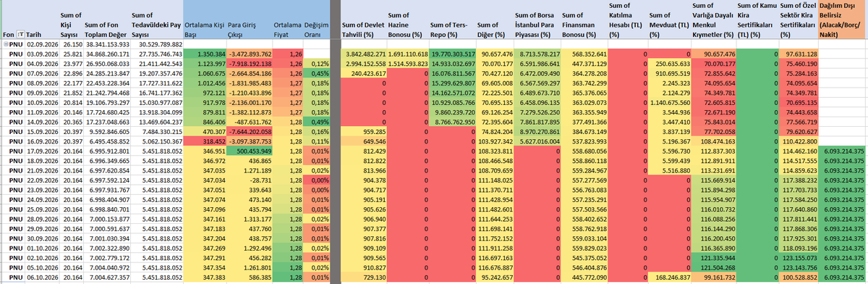Select the Hazine Bonosu value 1.691.110.618

point(409,54)
